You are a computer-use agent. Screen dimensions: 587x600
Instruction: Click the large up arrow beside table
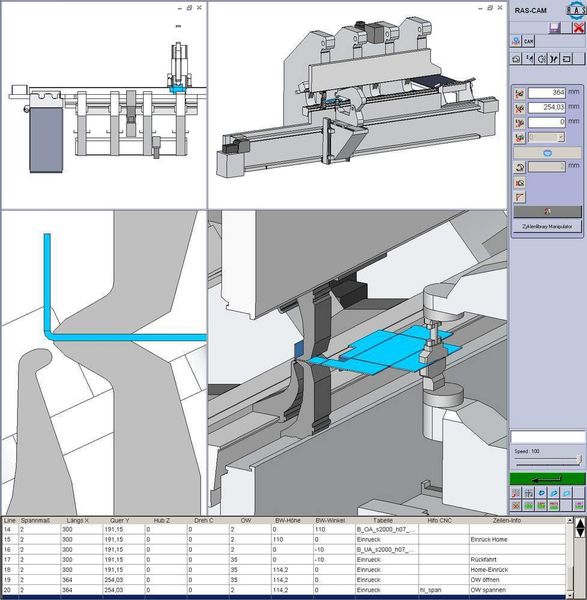click(x=580, y=523)
